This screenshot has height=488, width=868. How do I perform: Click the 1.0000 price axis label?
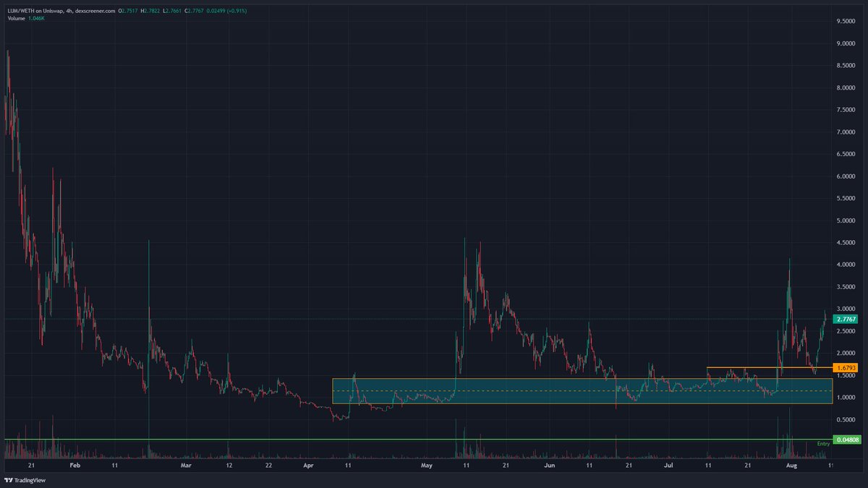pyautogui.click(x=846, y=398)
